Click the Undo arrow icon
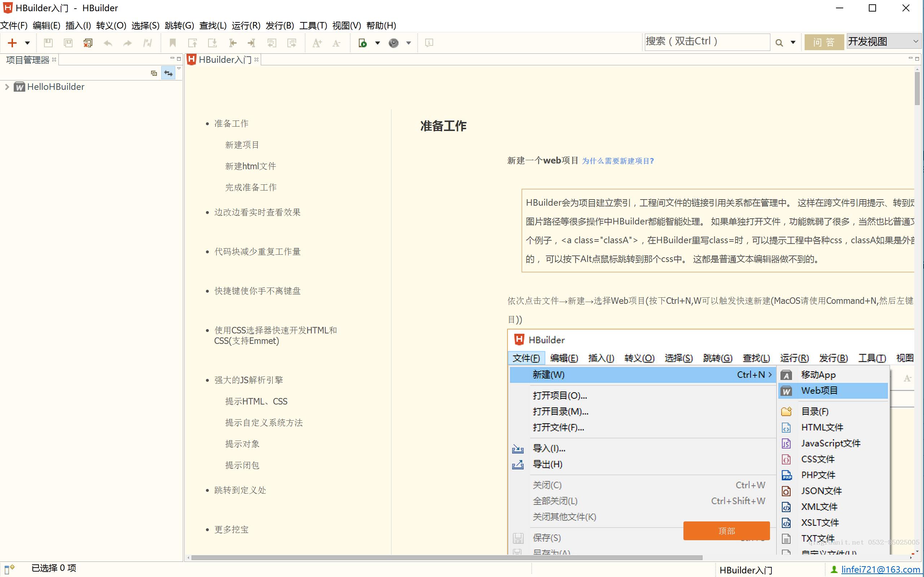This screenshot has width=924, height=577. (108, 43)
